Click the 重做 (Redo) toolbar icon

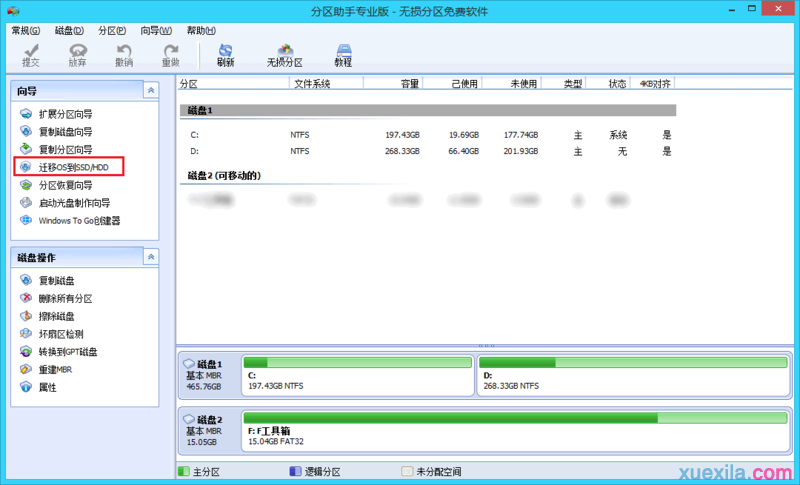170,55
